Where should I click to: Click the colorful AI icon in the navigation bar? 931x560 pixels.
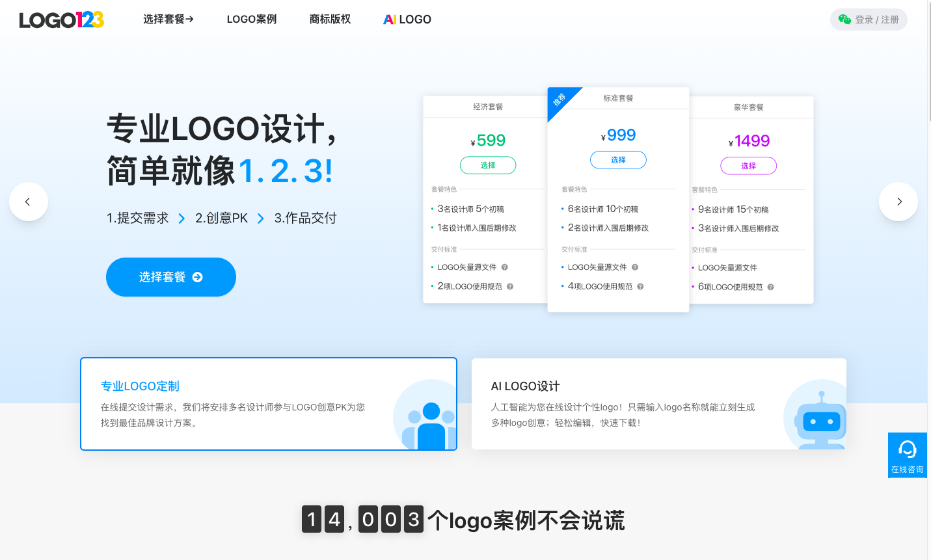388,19
